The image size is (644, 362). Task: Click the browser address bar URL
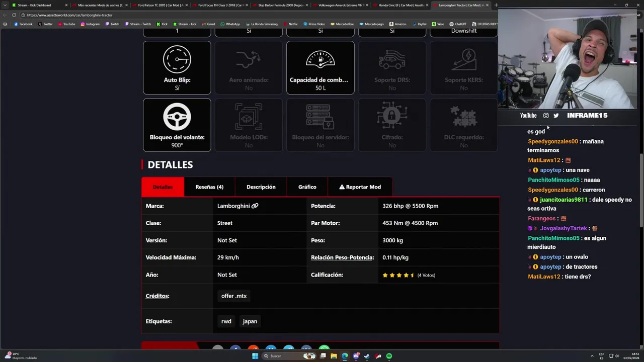[69, 15]
